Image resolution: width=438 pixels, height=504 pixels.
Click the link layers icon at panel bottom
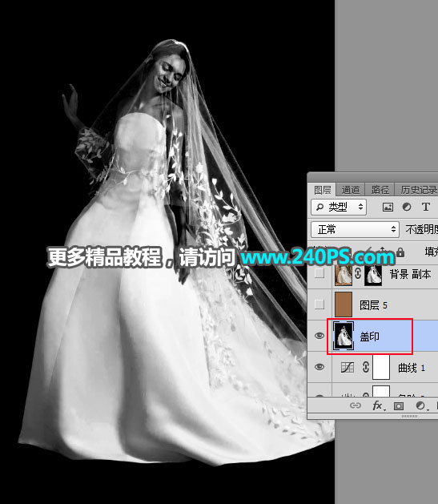[356, 405]
